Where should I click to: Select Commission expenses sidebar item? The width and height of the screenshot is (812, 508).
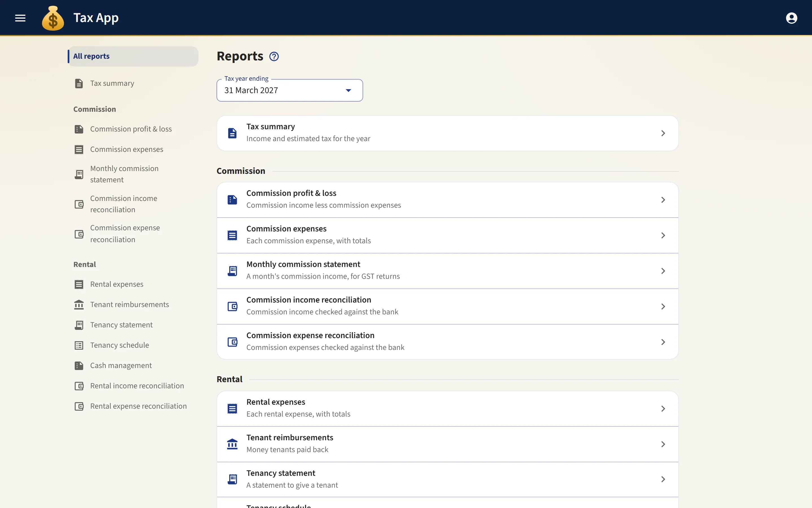point(133,150)
